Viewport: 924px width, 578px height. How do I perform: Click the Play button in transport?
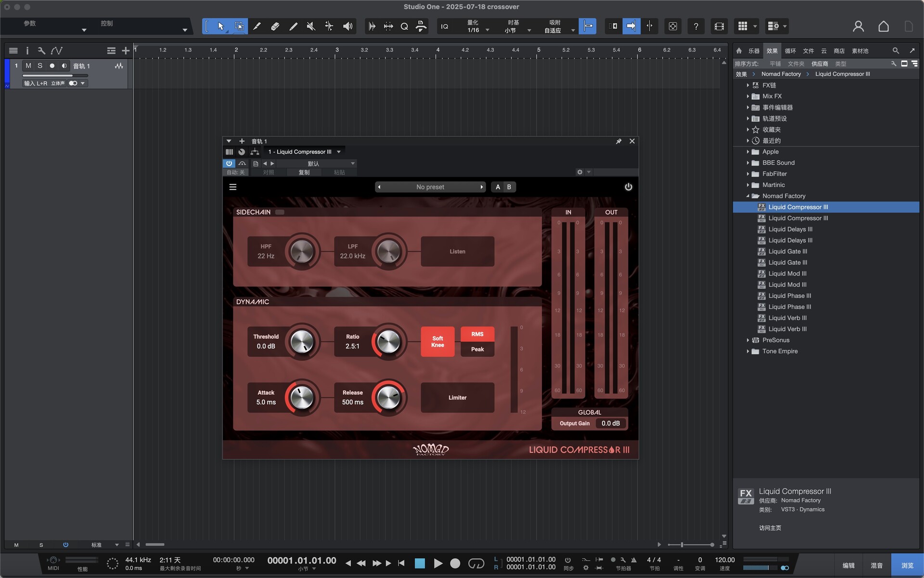(x=438, y=563)
